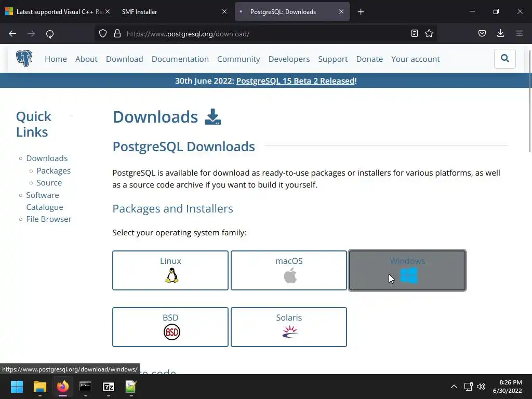
Task: Open the Developers nav item
Action: pos(289,59)
